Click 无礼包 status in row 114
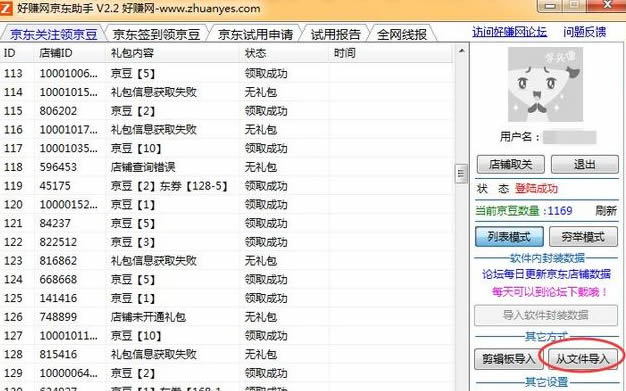The image size is (626, 391). click(261, 92)
